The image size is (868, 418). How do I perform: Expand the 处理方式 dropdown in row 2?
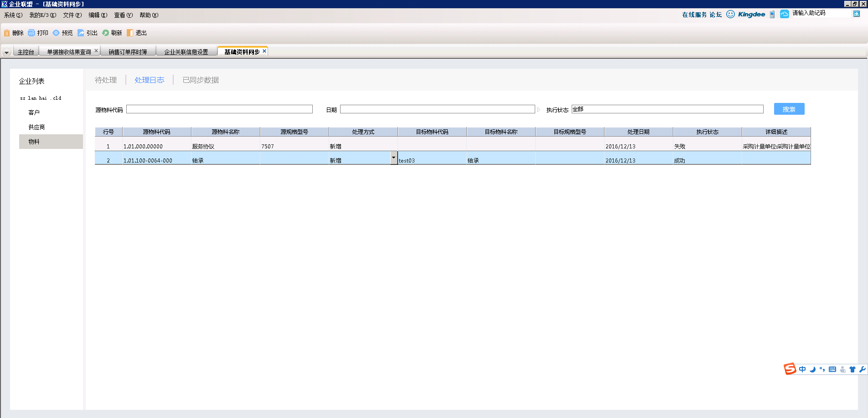(394, 158)
